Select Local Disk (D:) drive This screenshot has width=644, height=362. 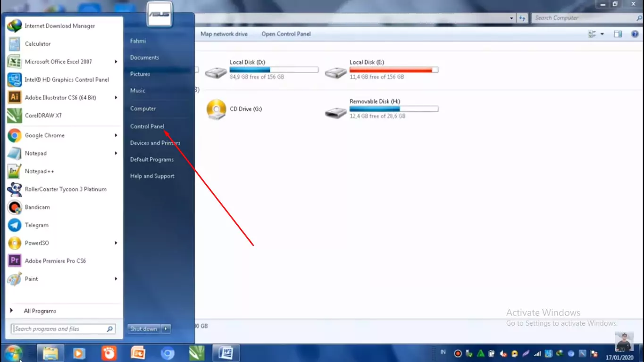[262, 69]
